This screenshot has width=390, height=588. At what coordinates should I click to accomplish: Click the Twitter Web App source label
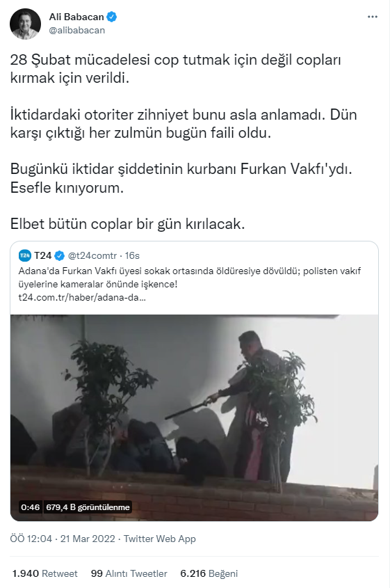[160, 539]
